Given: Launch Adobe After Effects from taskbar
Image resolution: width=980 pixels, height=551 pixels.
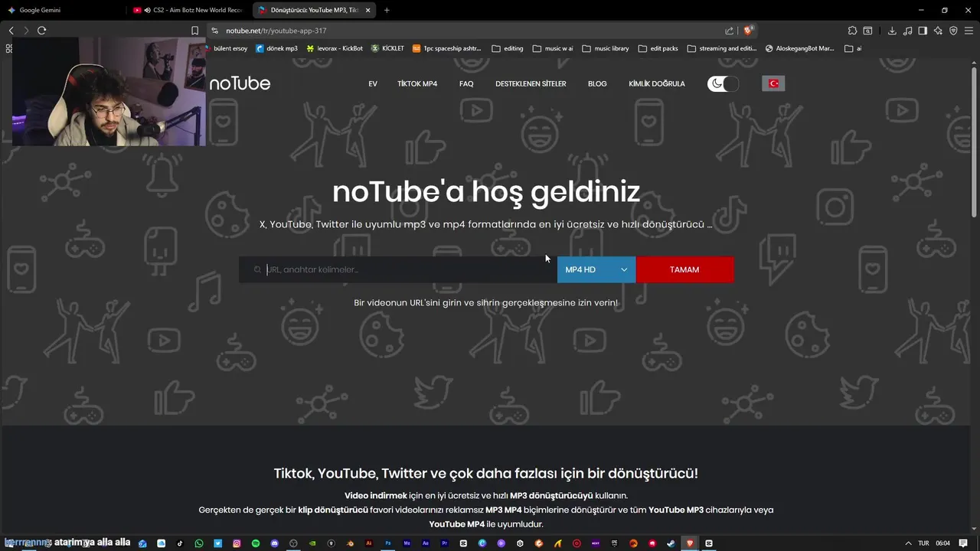Looking at the screenshot, I should tap(426, 543).
